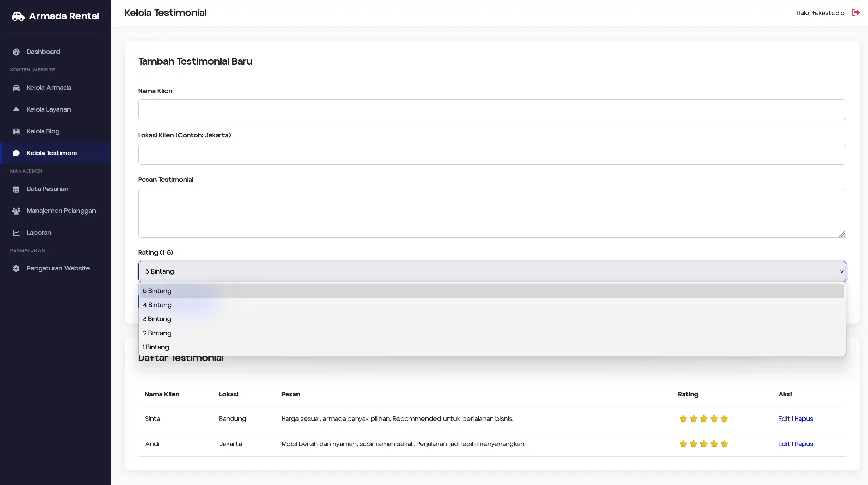Click the Pengaturan Website gear icon
Screen dimensions: 868x485
point(16,268)
